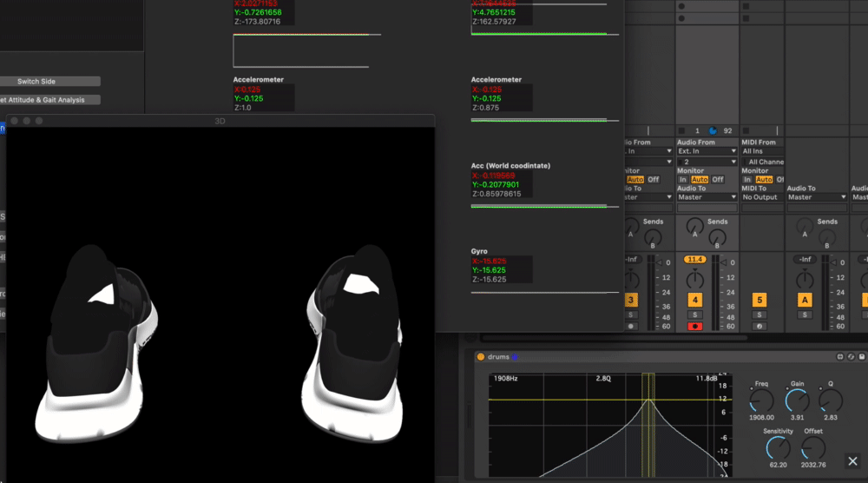Solo track 4 with the S button
The image size is (868, 483).
695,314
